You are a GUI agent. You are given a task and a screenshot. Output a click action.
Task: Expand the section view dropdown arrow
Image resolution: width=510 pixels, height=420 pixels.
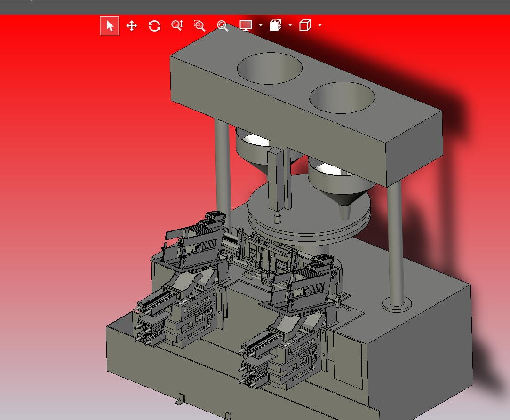pyautogui.click(x=290, y=25)
